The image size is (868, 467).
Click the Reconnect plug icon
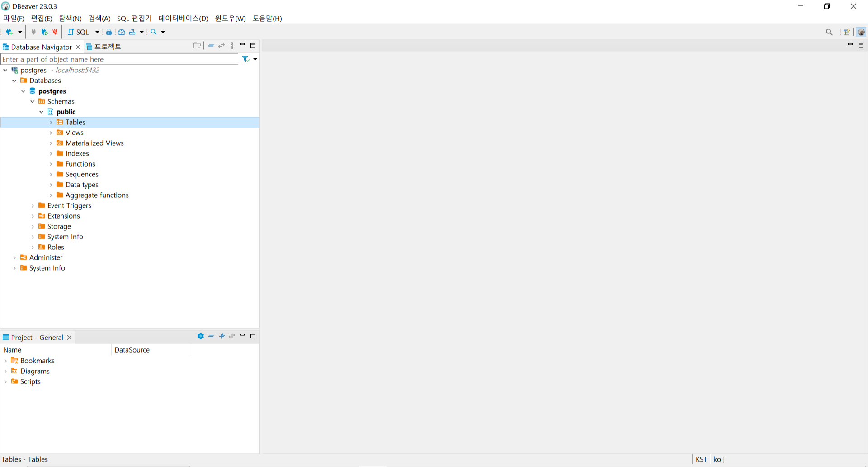point(44,32)
